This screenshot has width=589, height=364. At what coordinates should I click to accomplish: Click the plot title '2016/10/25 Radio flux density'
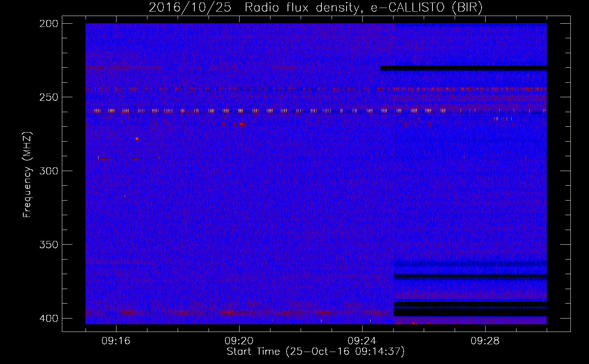point(254,7)
